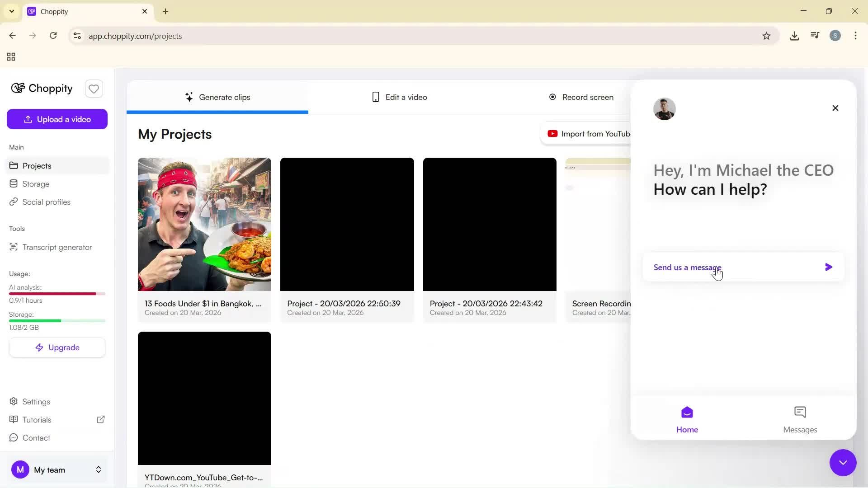Viewport: 868px width, 488px height.
Task: Click the Upload a video button
Action: 57,119
